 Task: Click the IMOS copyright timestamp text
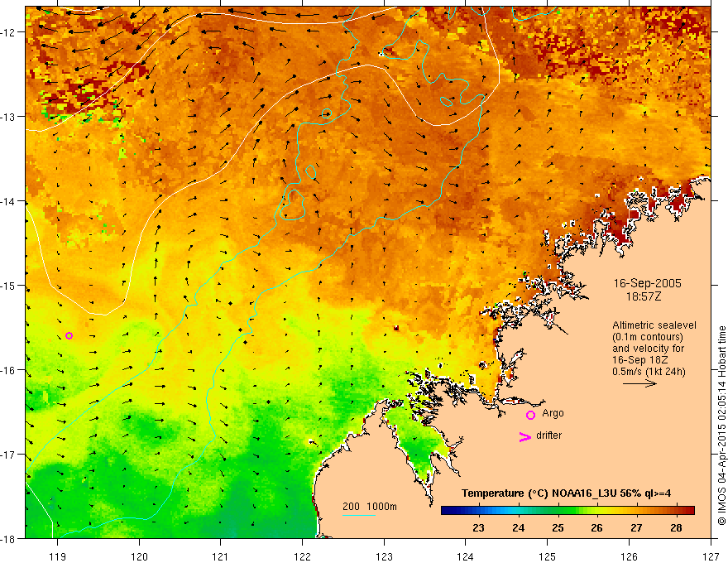point(721,426)
